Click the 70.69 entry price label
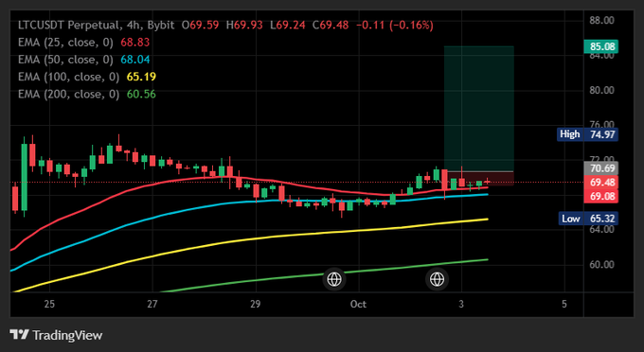644x352 pixels. coord(600,168)
